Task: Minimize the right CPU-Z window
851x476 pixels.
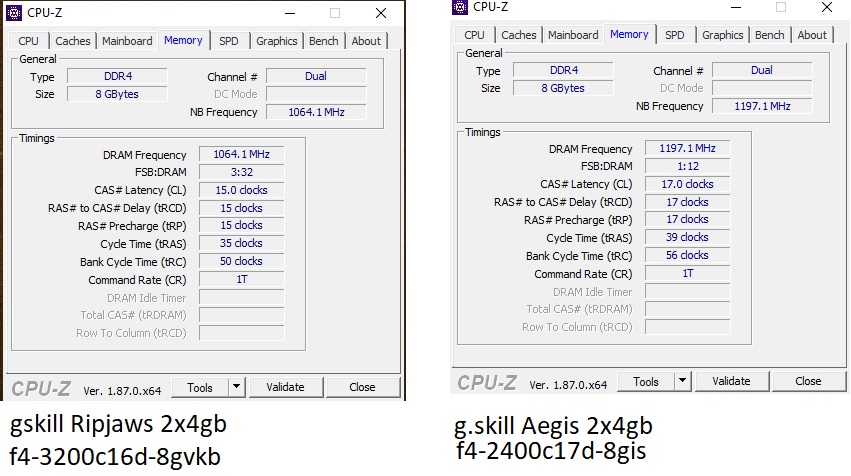Action: [x=736, y=7]
